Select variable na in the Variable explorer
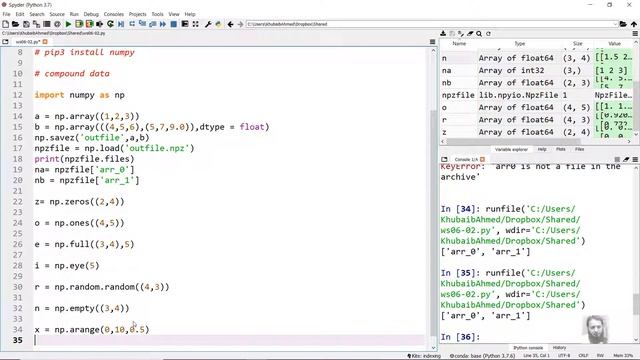640x360 pixels. [537, 71]
